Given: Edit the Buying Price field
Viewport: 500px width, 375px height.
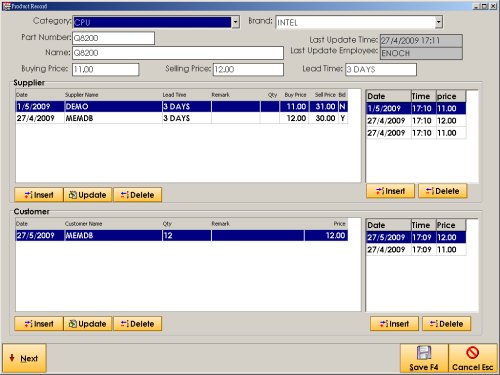Looking at the screenshot, I should pyautogui.click(x=106, y=69).
